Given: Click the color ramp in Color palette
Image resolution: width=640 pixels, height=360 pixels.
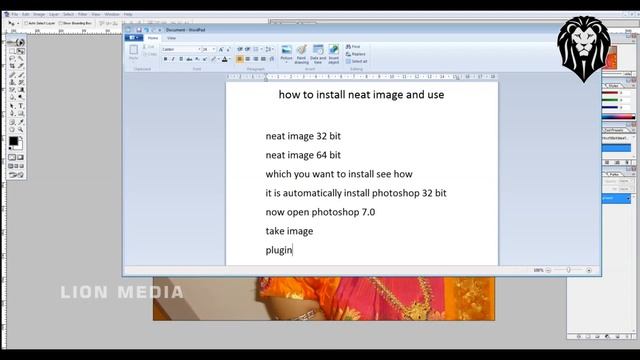Looking at the screenshot, I should pos(618,117).
